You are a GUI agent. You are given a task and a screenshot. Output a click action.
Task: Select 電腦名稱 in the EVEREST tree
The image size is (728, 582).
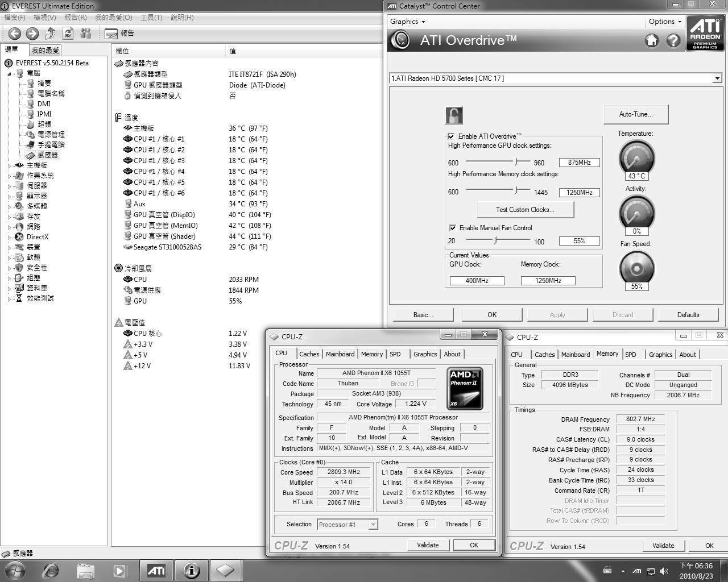click(51, 93)
